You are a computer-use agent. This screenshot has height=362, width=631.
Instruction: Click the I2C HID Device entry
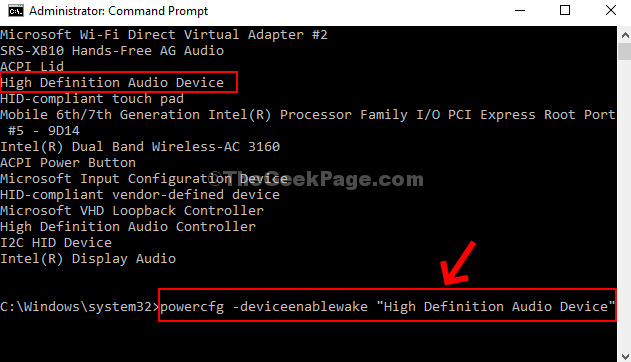point(56,243)
